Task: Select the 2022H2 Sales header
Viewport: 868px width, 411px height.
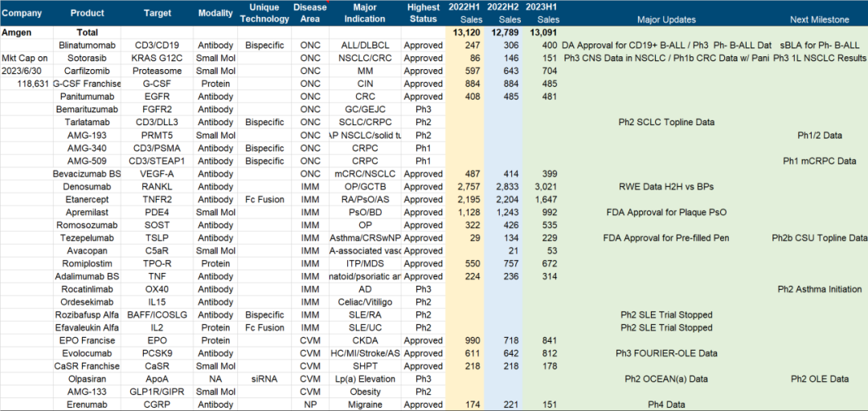Action: coord(502,13)
